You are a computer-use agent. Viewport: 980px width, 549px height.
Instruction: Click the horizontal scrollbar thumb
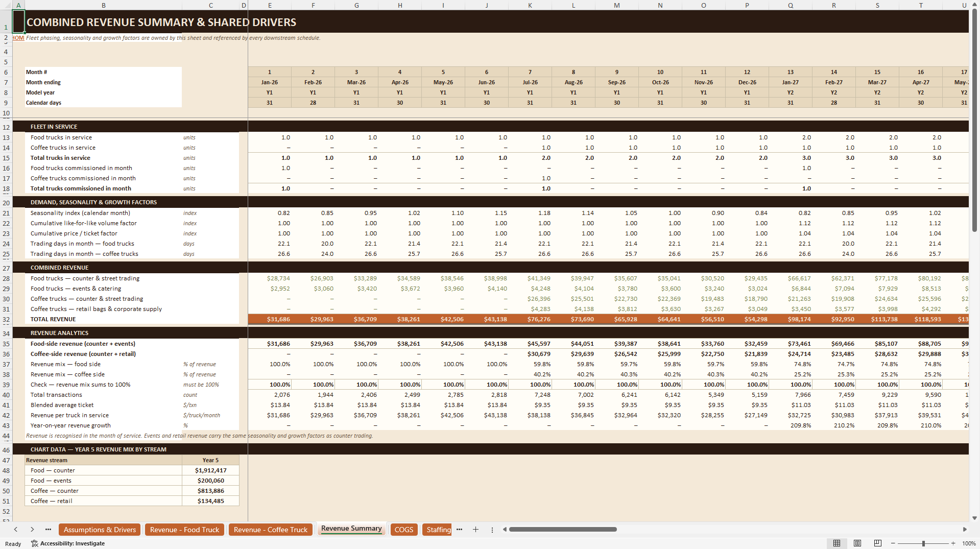click(563, 530)
